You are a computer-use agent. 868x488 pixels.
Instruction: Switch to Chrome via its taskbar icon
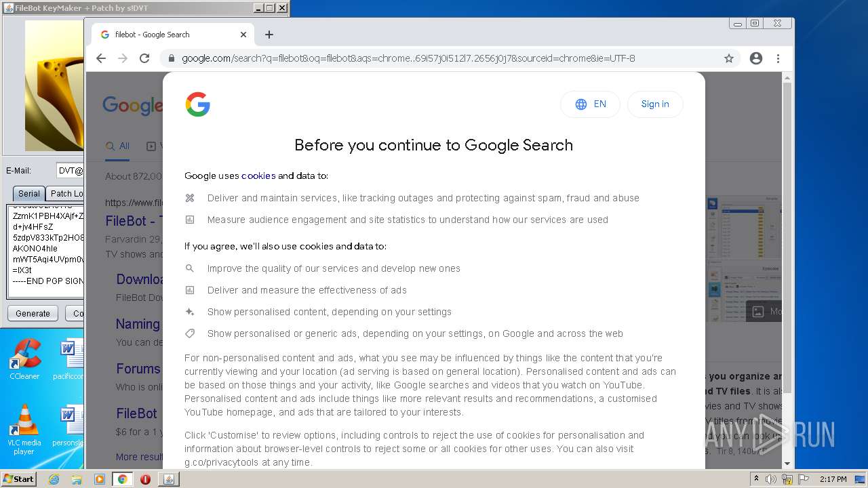tap(122, 479)
